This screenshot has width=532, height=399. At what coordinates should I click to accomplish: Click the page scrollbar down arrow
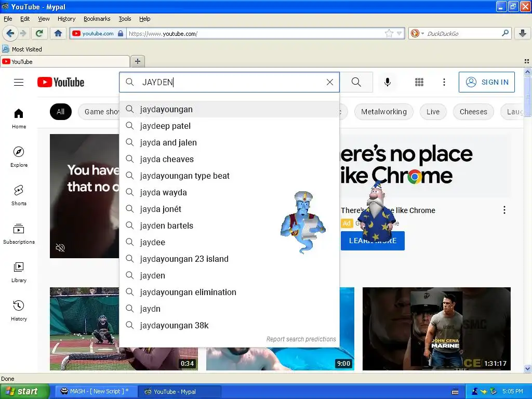click(x=527, y=368)
